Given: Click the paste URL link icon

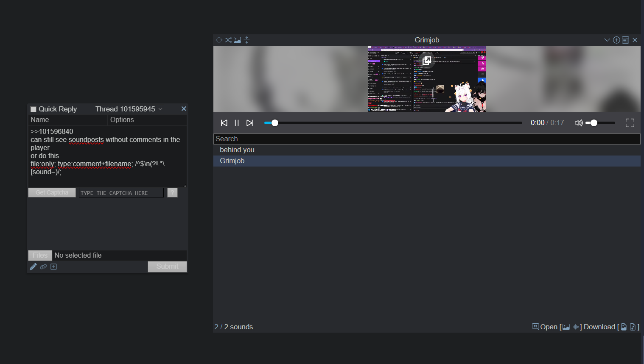Looking at the screenshot, I should click(43, 267).
